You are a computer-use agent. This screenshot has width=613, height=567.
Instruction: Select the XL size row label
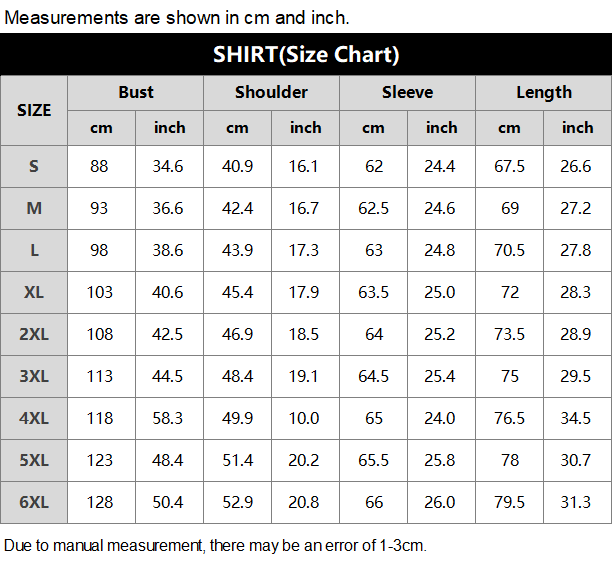point(34,292)
